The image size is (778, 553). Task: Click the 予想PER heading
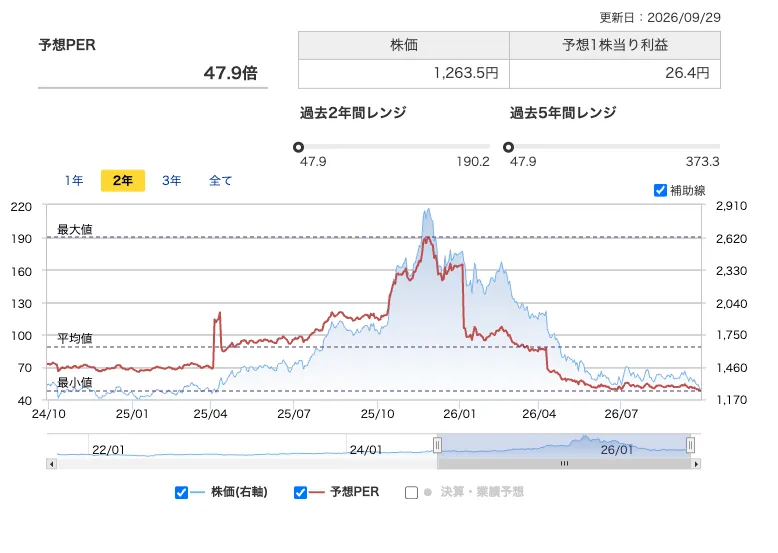(67, 45)
